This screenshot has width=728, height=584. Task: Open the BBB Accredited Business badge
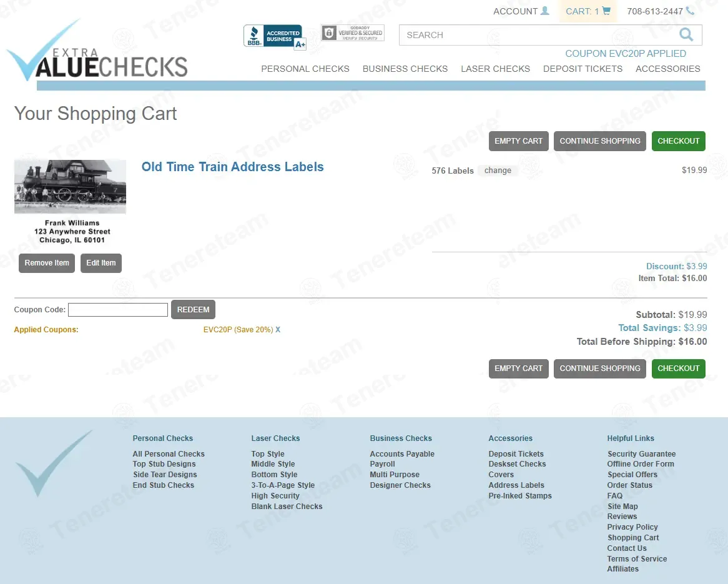pos(275,36)
